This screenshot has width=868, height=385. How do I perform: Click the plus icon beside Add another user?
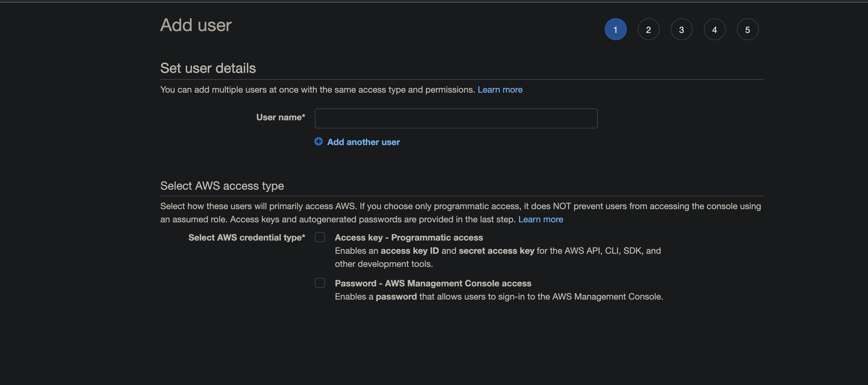(x=318, y=141)
